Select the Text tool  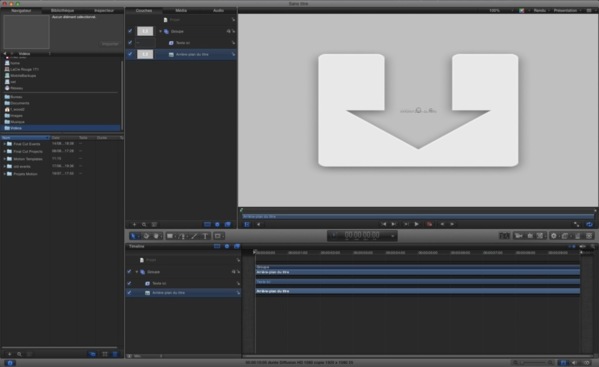click(x=205, y=236)
